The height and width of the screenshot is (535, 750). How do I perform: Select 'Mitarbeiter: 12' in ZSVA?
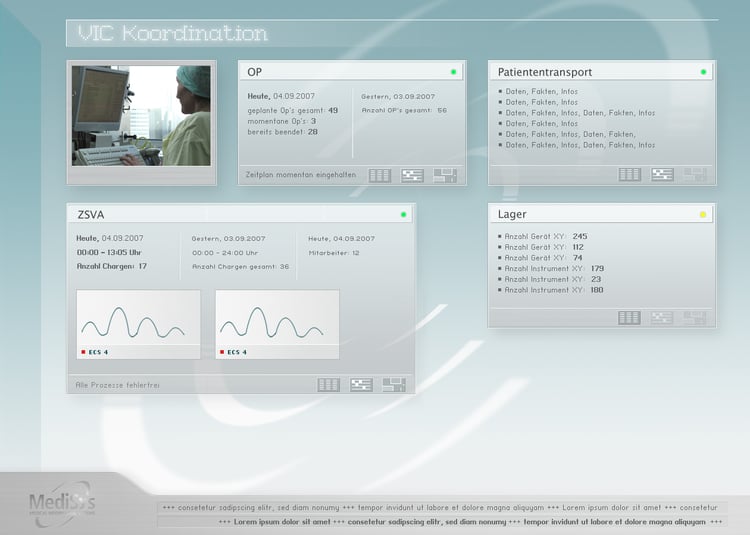334,253
